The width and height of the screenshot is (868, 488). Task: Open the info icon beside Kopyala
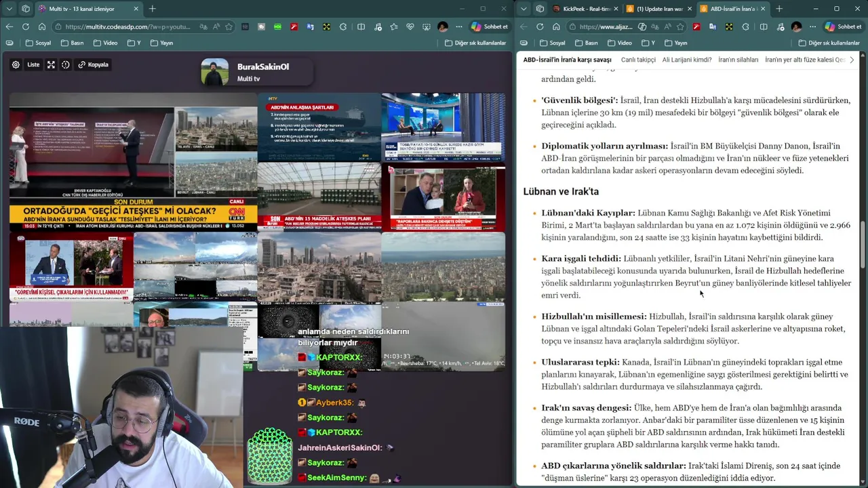(x=66, y=64)
